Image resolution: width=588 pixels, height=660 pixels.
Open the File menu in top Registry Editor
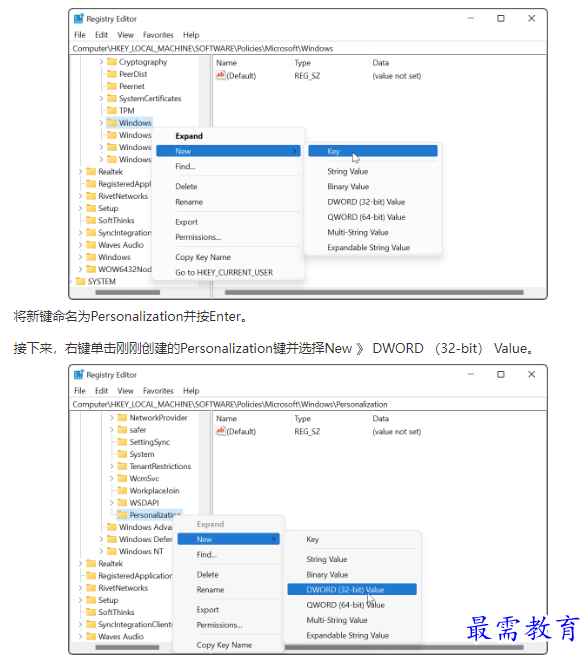(x=80, y=35)
